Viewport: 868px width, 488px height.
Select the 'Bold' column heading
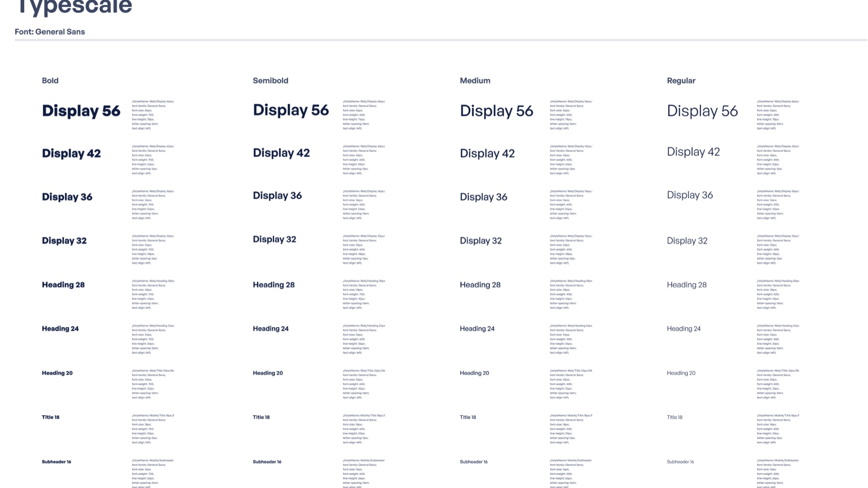(x=50, y=81)
